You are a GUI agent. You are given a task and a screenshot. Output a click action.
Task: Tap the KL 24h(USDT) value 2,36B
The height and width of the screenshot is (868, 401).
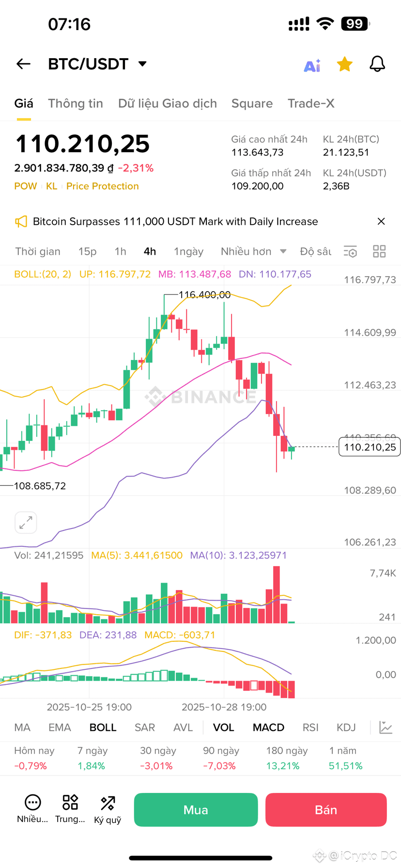(x=336, y=186)
